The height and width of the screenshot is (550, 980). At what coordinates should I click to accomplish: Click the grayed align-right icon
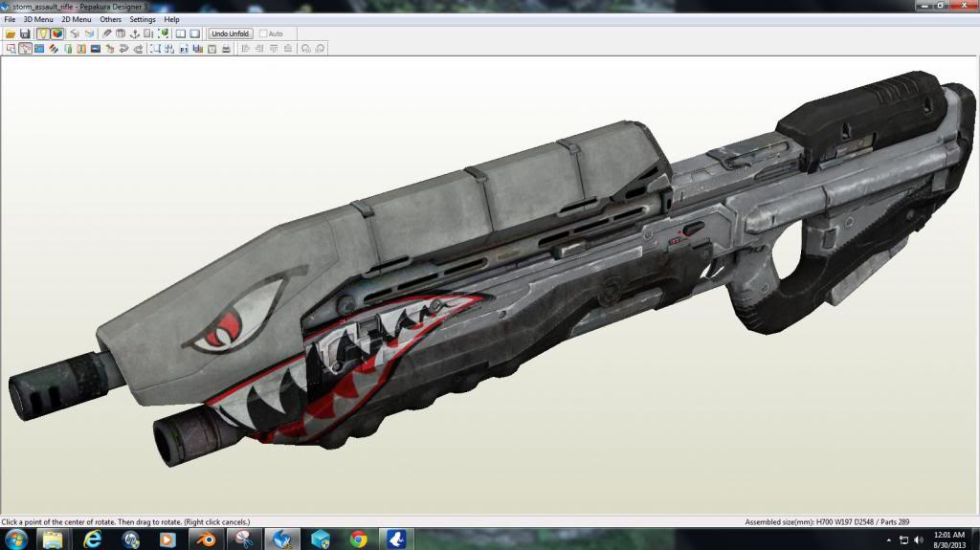259,49
